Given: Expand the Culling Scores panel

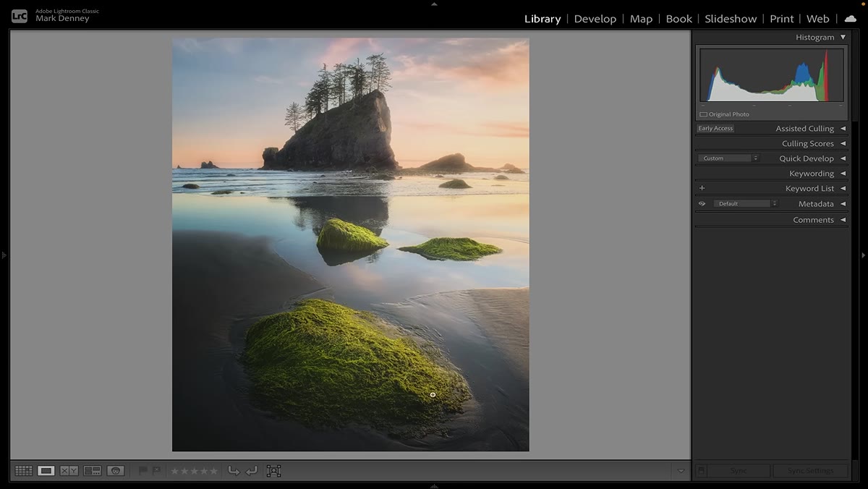Looking at the screenshot, I should click(843, 143).
